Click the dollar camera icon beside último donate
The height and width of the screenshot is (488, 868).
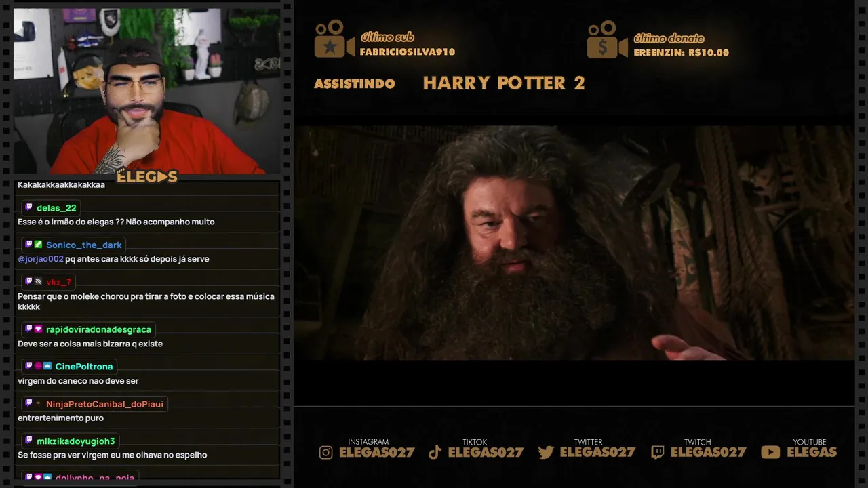608,39
